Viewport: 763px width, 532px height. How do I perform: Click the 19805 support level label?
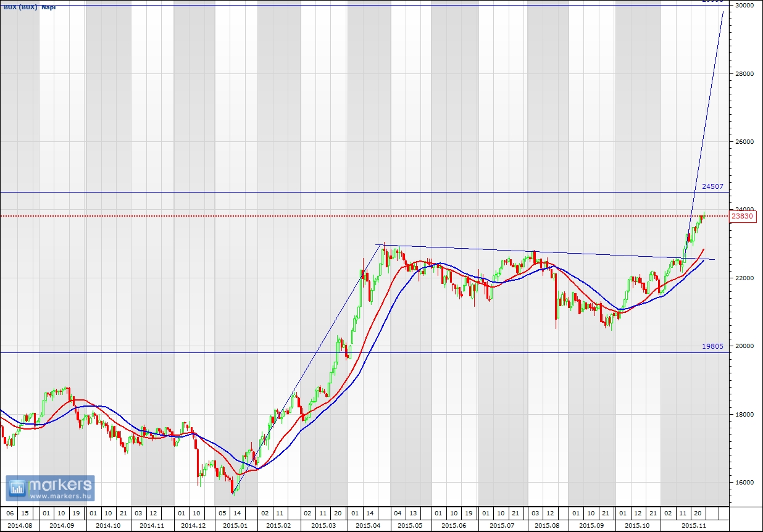tap(712, 347)
